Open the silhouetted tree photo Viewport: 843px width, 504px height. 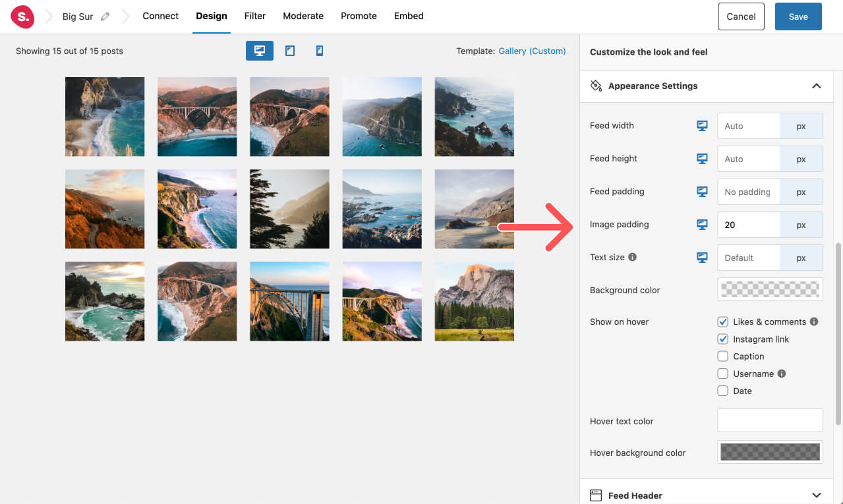coord(289,209)
